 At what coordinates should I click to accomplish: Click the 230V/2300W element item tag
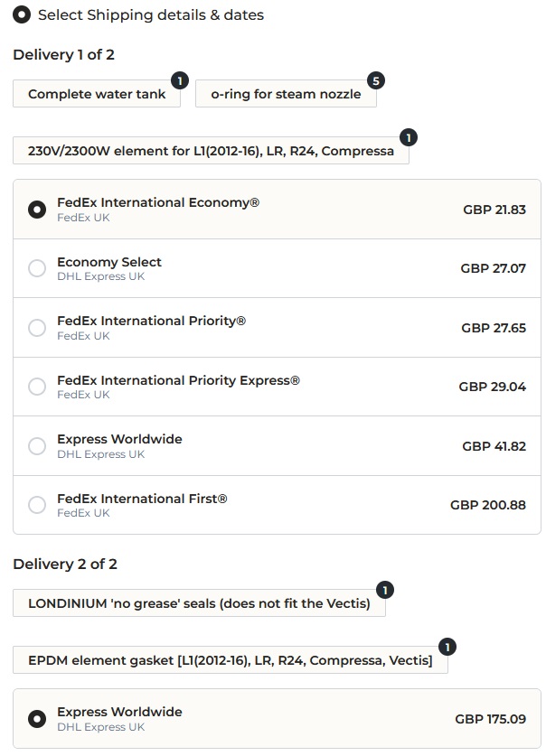click(x=211, y=151)
